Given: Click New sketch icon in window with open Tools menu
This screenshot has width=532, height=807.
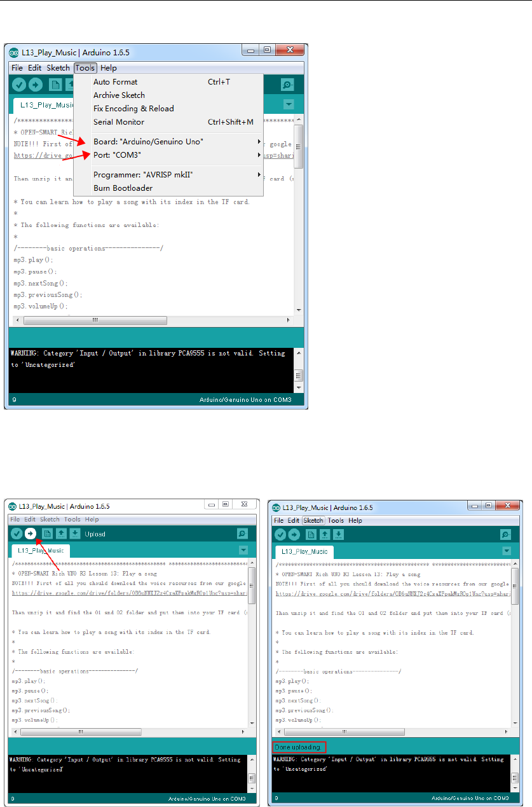Looking at the screenshot, I should (x=55, y=85).
